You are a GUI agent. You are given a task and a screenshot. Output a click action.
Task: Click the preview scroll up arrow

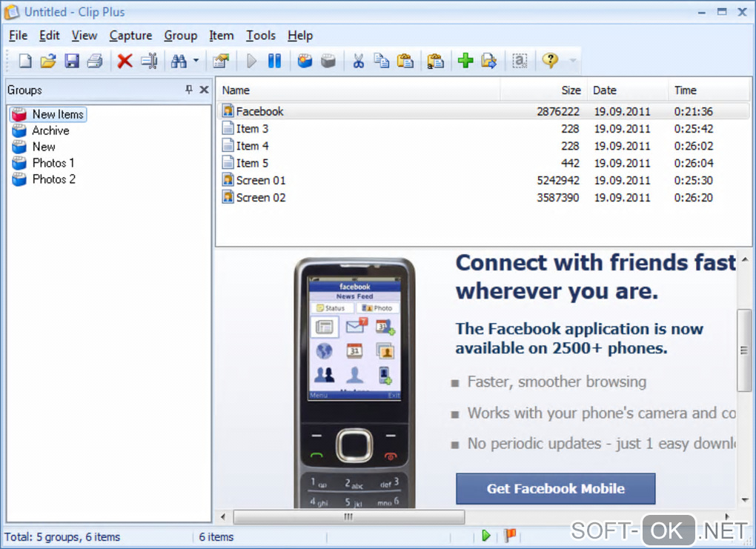pos(745,260)
